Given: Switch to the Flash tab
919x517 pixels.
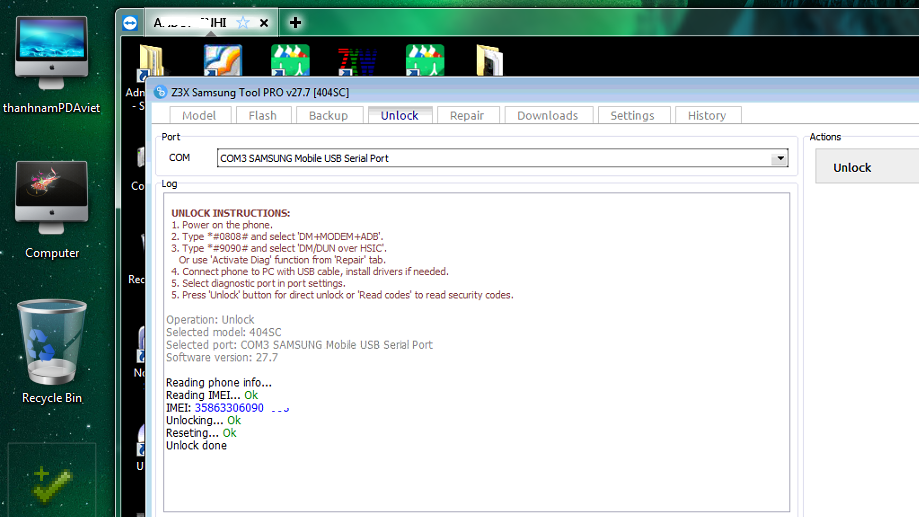Looking at the screenshot, I should [263, 115].
